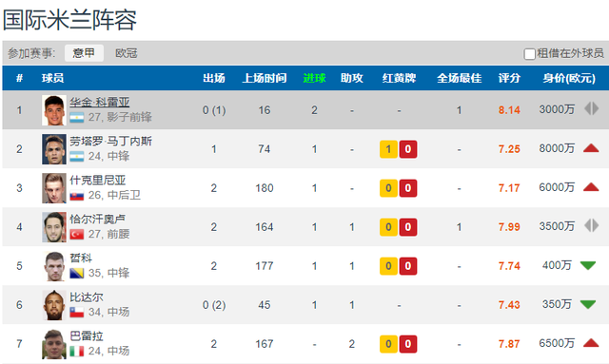The image size is (609, 364).
Task: Click gray sideways arrows next to 3000万
Action: (x=592, y=108)
